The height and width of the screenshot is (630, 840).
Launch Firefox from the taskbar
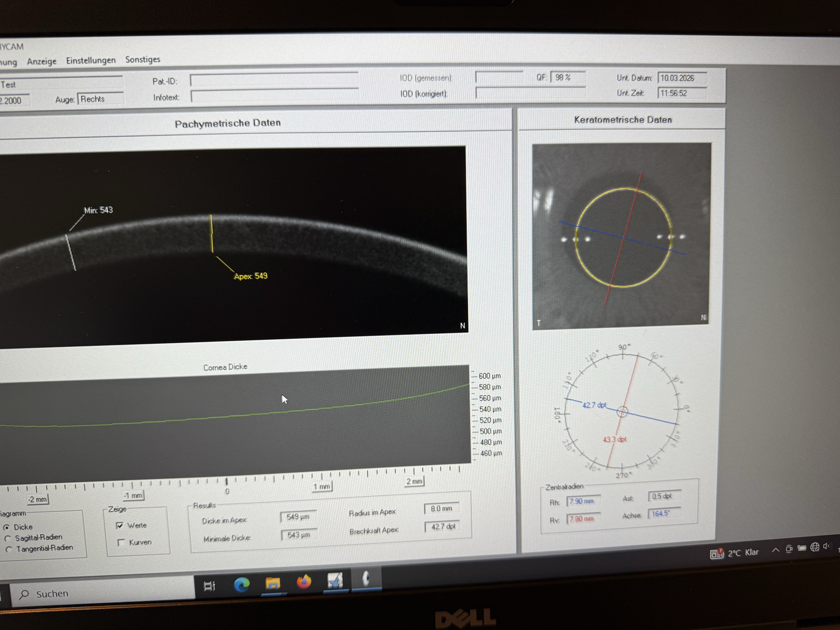(x=304, y=581)
